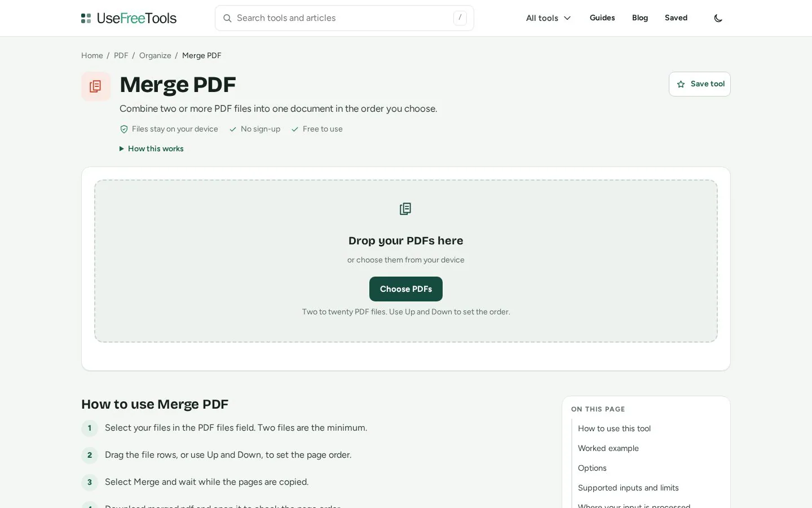The width and height of the screenshot is (812, 508).
Task: Click the UseFreeTools wordmark text
Action: coord(136,18)
